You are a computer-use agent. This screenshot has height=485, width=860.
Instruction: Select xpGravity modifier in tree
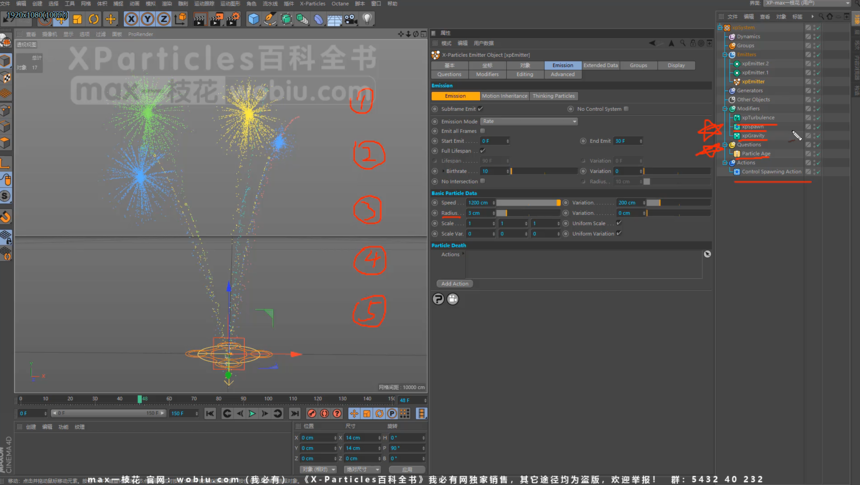pos(753,136)
